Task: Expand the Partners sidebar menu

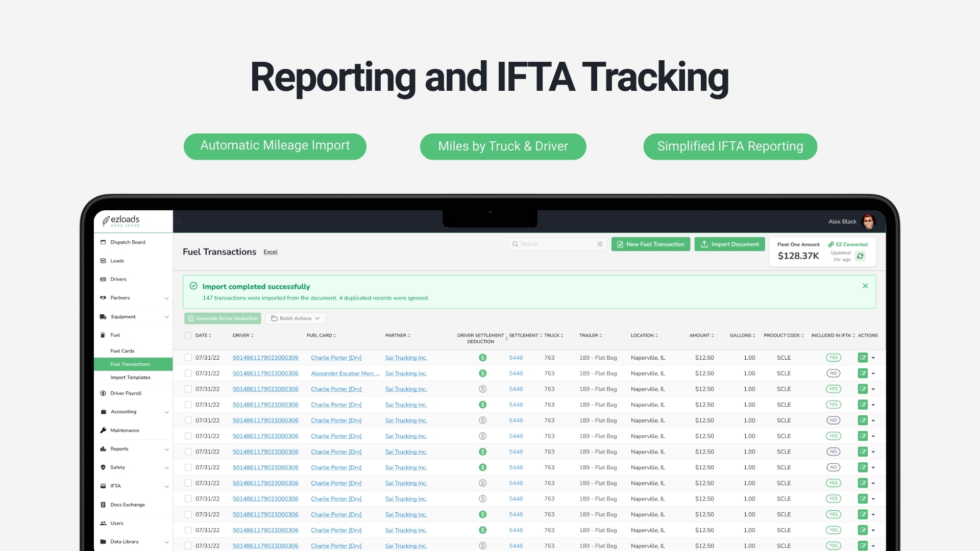Action: click(166, 298)
